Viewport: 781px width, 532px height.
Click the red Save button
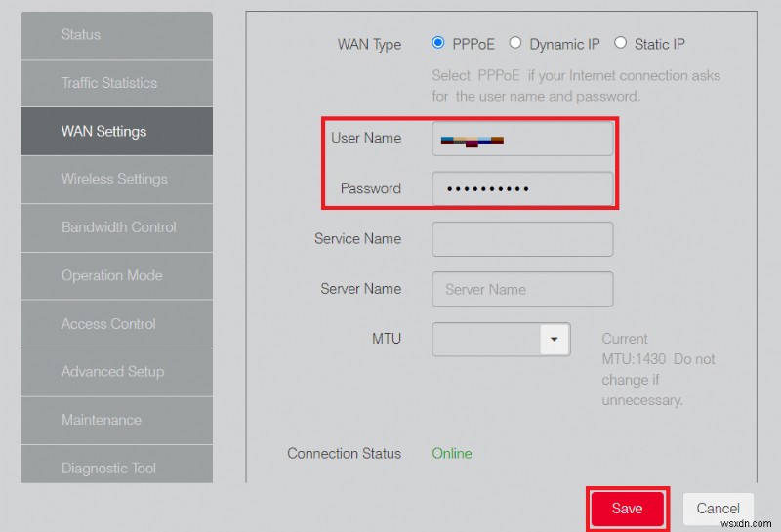627,509
